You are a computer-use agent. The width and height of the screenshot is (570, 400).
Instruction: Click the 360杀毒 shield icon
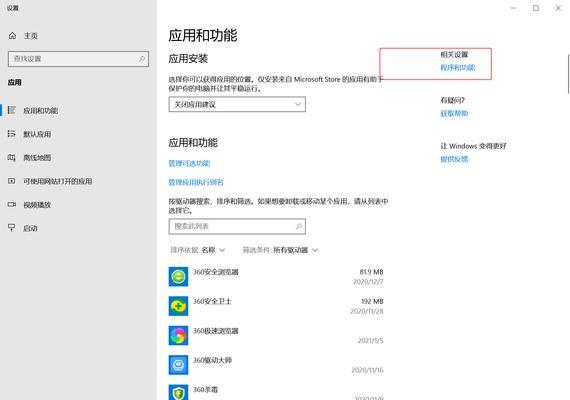click(x=178, y=392)
